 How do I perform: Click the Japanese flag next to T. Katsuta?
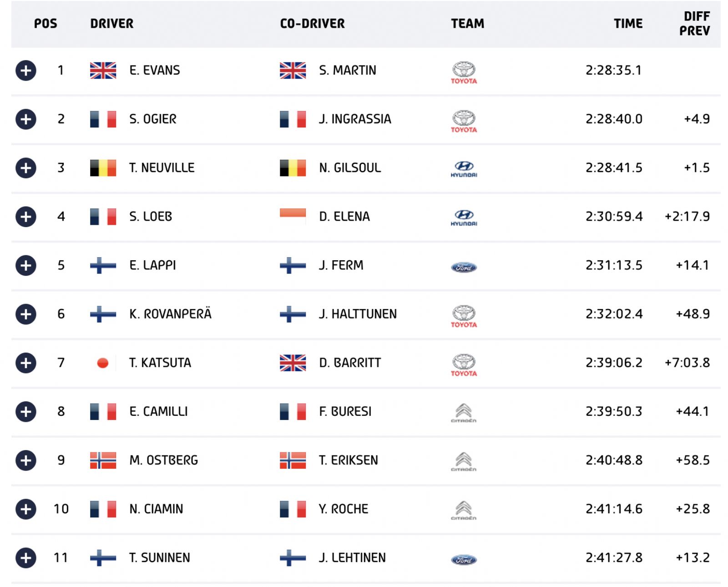[x=103, y=363]
